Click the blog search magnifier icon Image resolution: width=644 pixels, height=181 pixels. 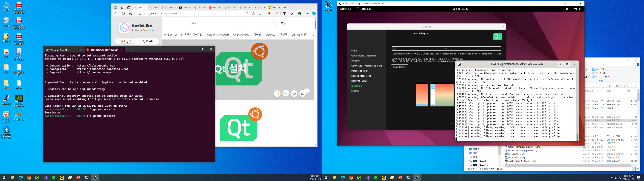point(274,23)
